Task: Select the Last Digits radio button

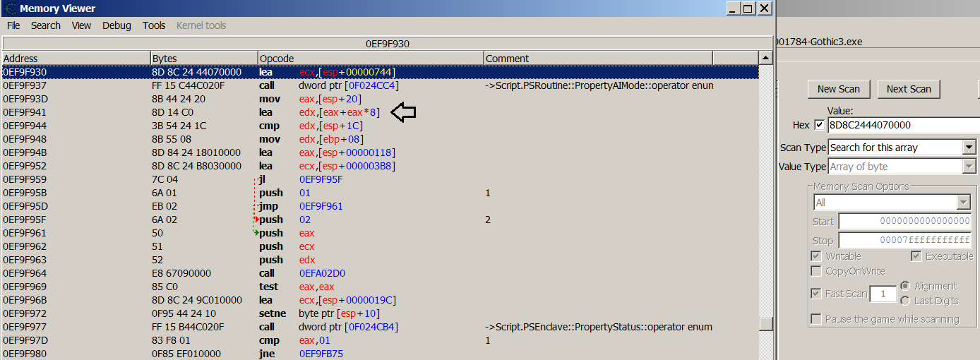Action: pyautogui.click(x=905, y=301)
